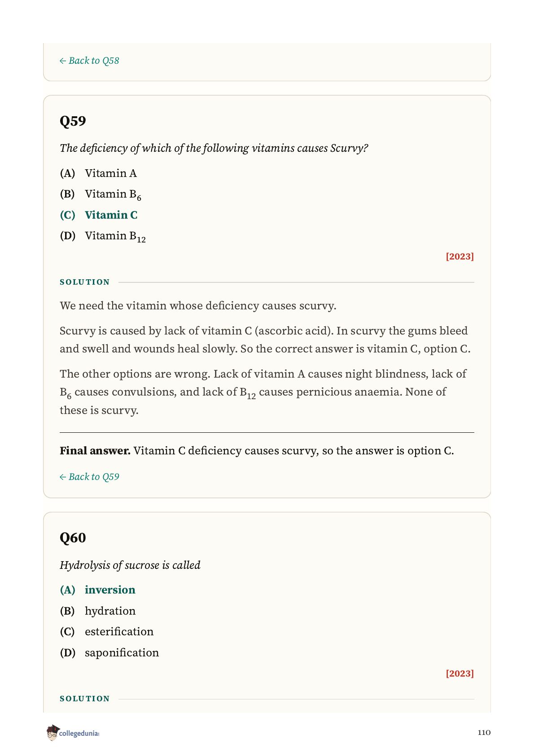The image size is (534, 756).
Task: Click the Q59 heading
Action: [x=73, y=121]
